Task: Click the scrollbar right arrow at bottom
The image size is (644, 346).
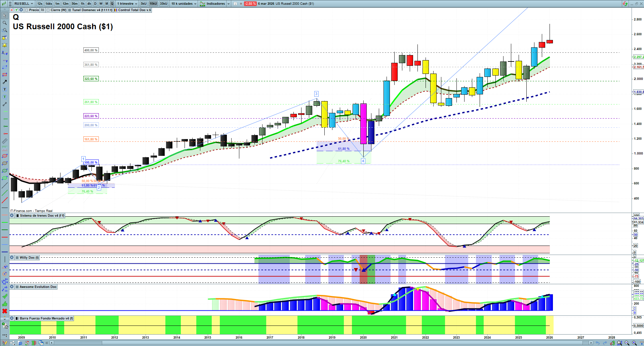Action: 591,343
